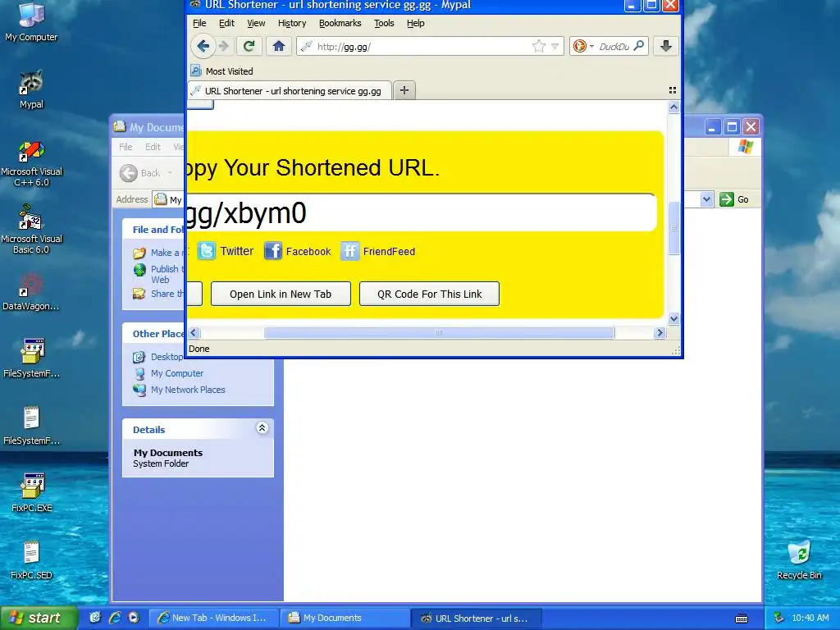Click the green Go arrow in My Documents
Viewport: 840px width, 630px height.
pyautogui.click(x=727, y=199)
